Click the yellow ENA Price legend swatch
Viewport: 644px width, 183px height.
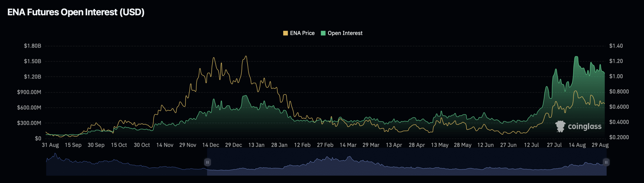click(x=285, y=33)
